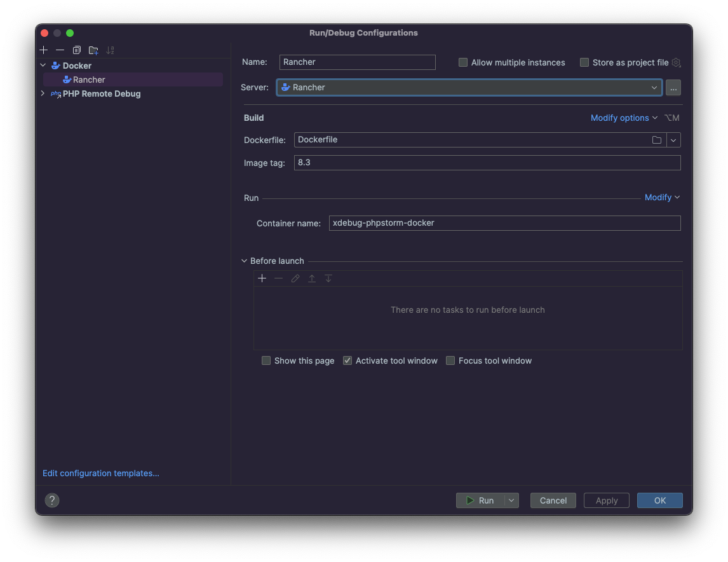Enable Allow multiple instances
Screen dimensions: 728x562
tap(463, 62)
